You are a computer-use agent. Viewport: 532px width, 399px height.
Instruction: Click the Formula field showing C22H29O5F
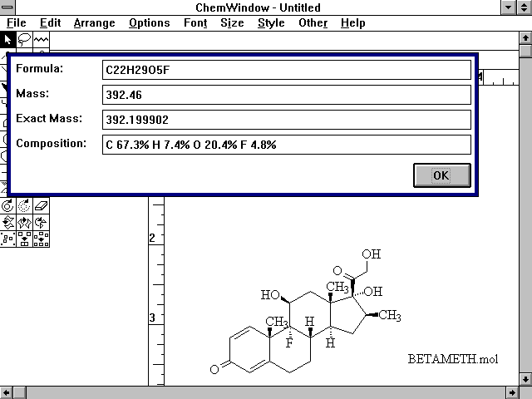[286, 70]
